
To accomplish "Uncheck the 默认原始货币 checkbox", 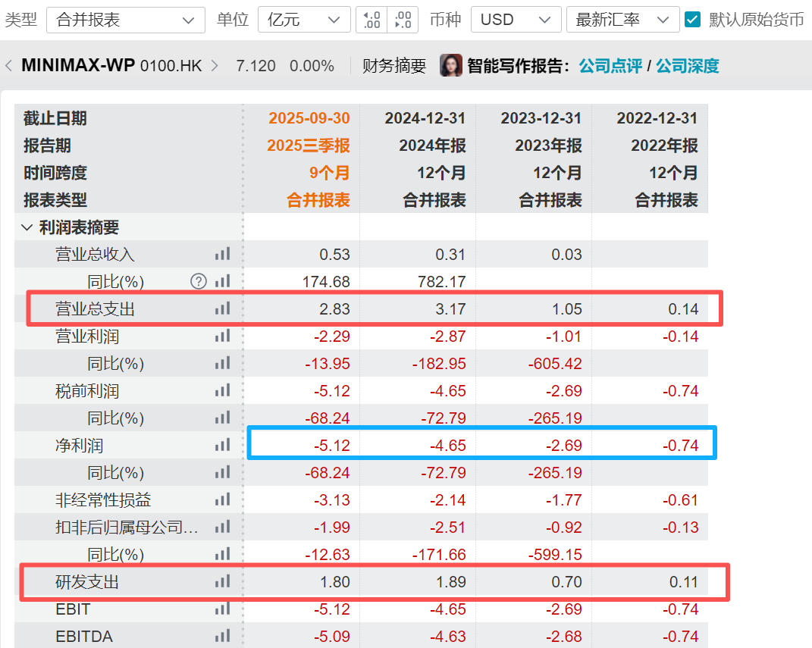I will coord(692,20).
